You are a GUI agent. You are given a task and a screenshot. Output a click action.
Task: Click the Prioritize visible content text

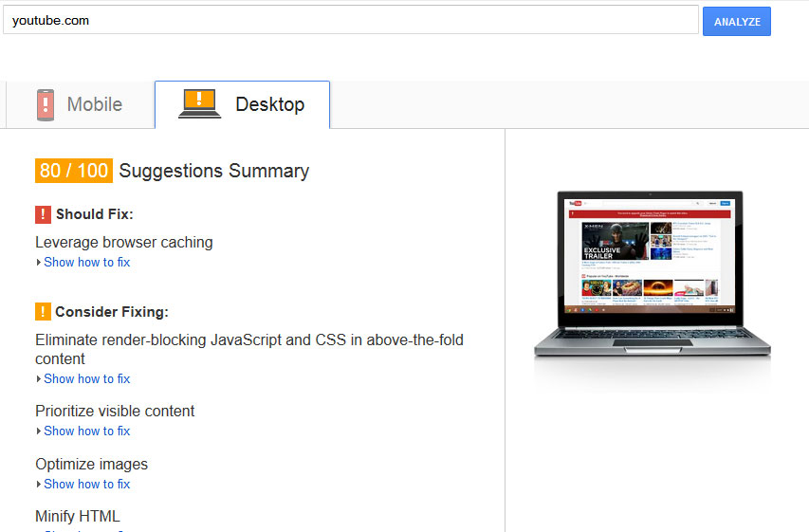pos(115,411)
